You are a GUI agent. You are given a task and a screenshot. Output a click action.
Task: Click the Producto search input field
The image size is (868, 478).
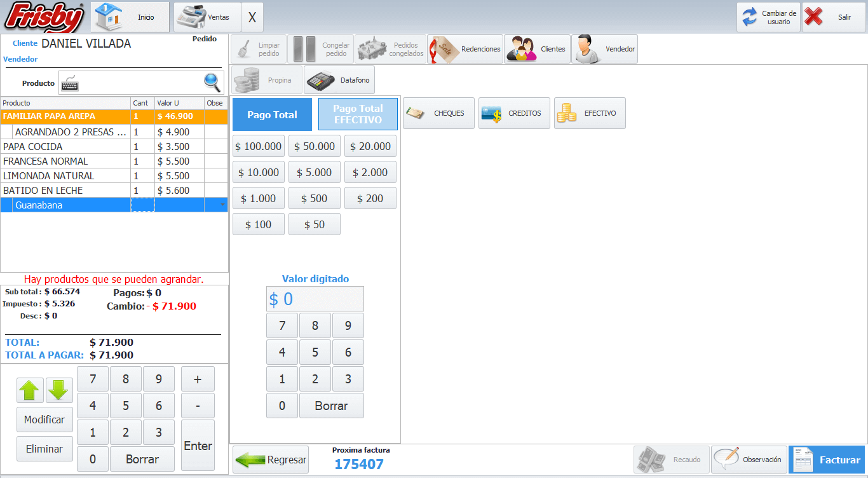pyautogui.click(x=141, y=83)
